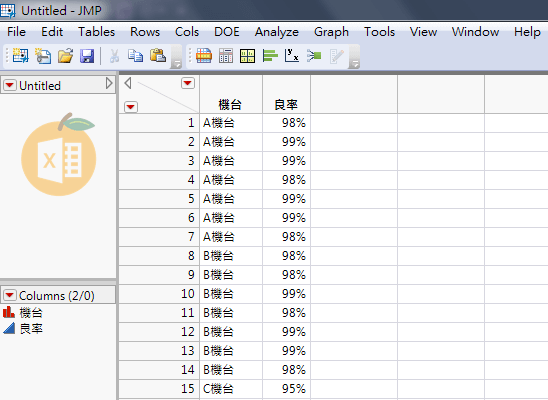Open the Untitled table red triangle menu
This screenshot has width=548, height=400.
point(10,85)
